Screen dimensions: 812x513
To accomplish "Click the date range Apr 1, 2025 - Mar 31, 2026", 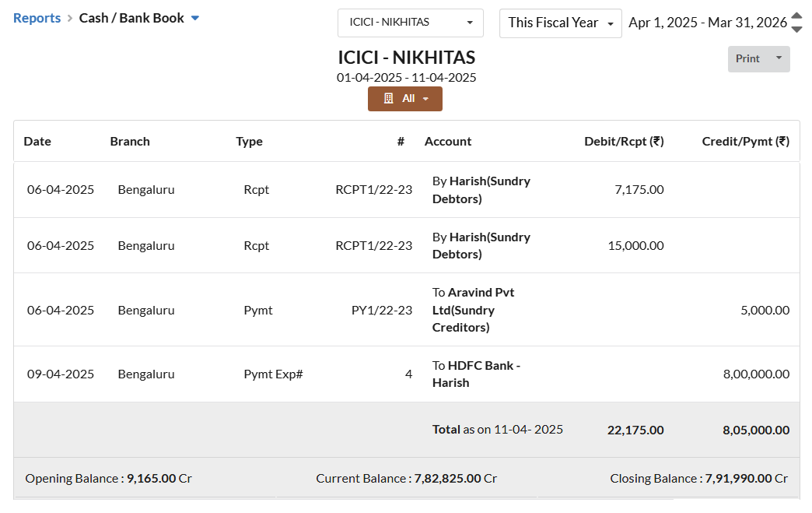I will click(708, 23).
